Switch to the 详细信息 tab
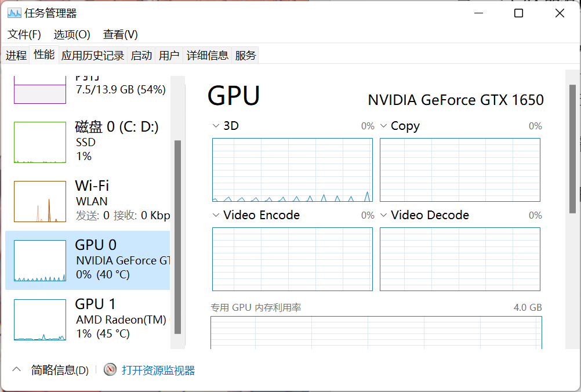Image resolution: width=581 pixels, height=392 pixels. point(207,56)
